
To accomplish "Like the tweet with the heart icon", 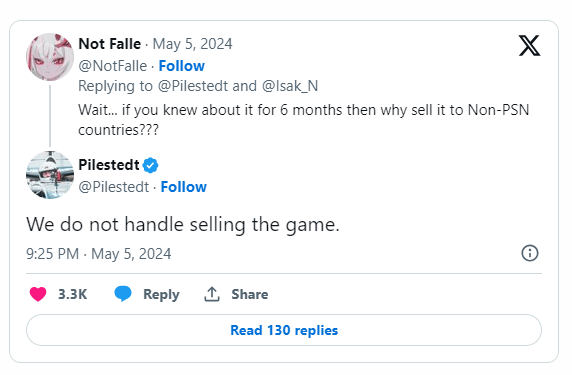I will point(38,294).
